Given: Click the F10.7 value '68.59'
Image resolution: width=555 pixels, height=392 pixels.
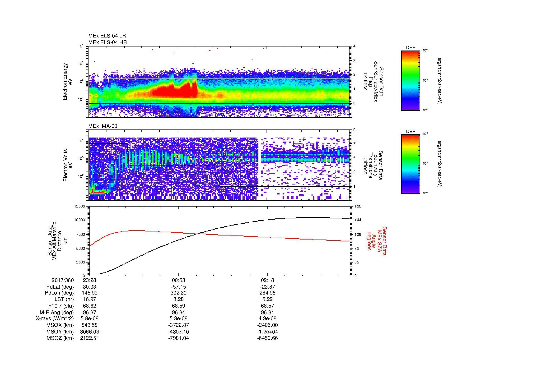Looking at the screenshot, I should pos(178,306).
